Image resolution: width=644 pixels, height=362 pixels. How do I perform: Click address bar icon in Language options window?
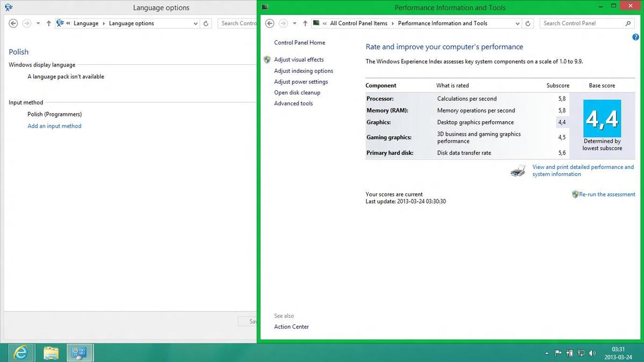pyautogui.click(x=60, y=24)
